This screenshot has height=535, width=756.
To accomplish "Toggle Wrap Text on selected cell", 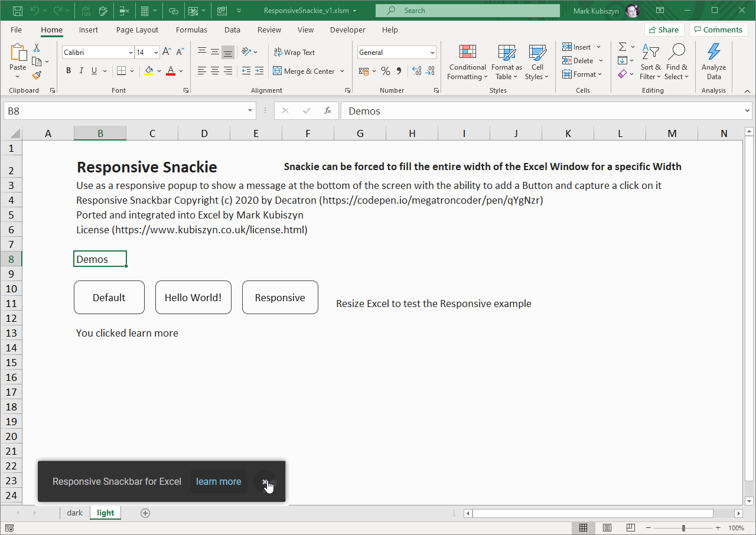I will pyautogui.click(x=294, y=53).
